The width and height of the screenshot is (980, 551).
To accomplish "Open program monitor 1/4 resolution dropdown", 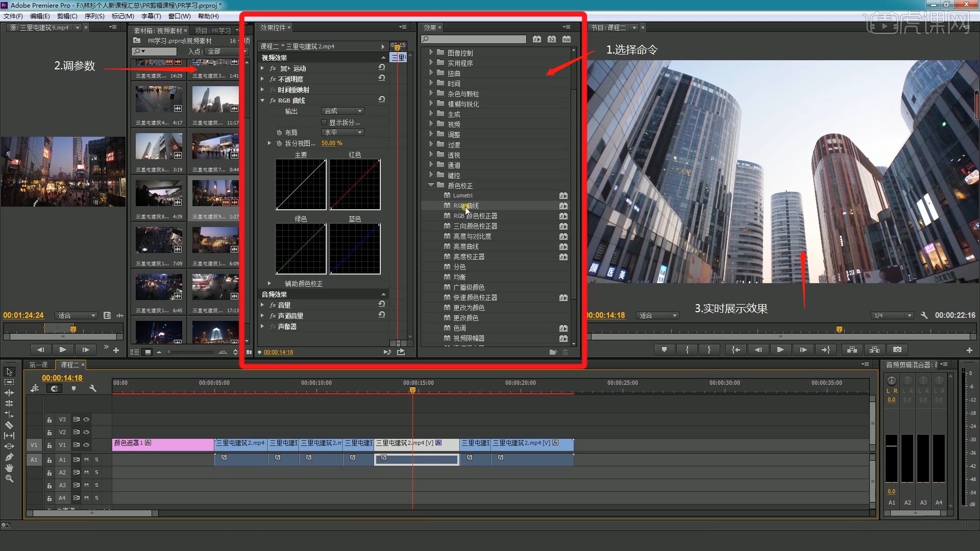I will (892, 316).
